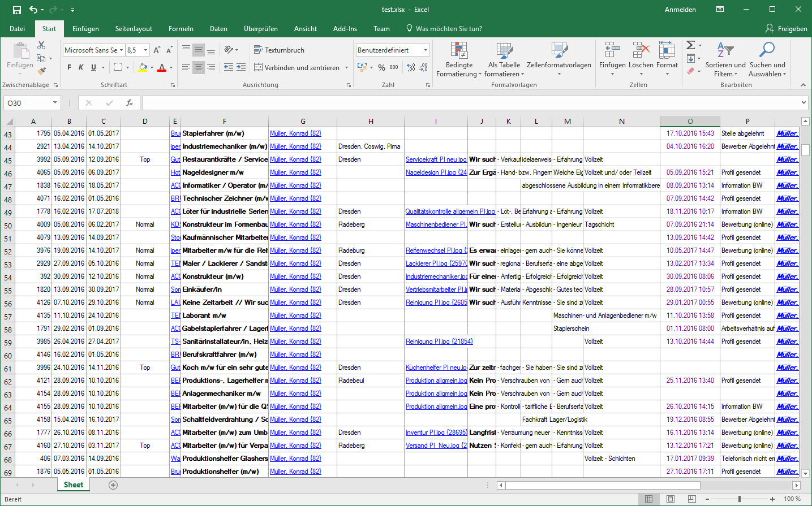Switch to page break preview
812x506 pixels.
pos(691,499)
